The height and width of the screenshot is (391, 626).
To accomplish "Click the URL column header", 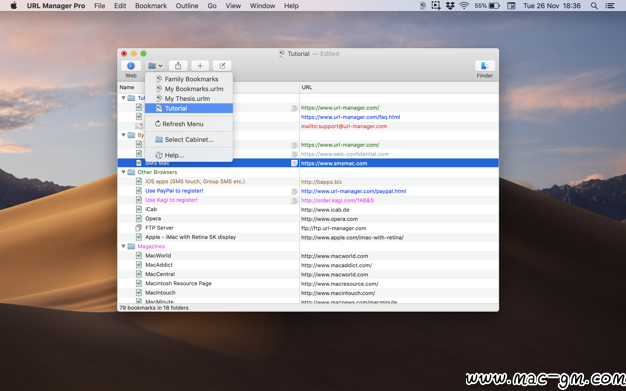I will tap(399, 87).
